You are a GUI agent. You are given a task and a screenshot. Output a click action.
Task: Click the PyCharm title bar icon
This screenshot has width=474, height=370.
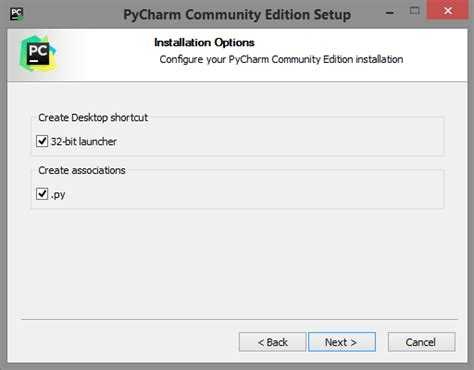[x=16, y=14]
